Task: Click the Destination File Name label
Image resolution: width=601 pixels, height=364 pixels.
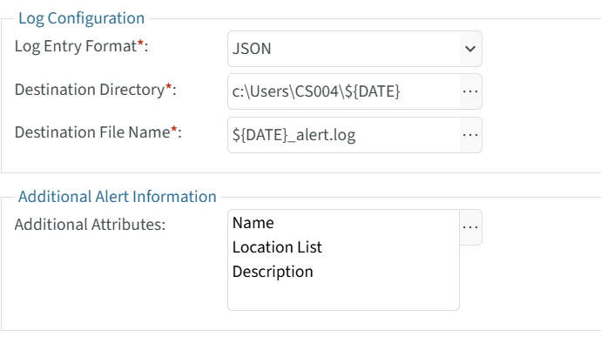Action: [x=92, y=132]
